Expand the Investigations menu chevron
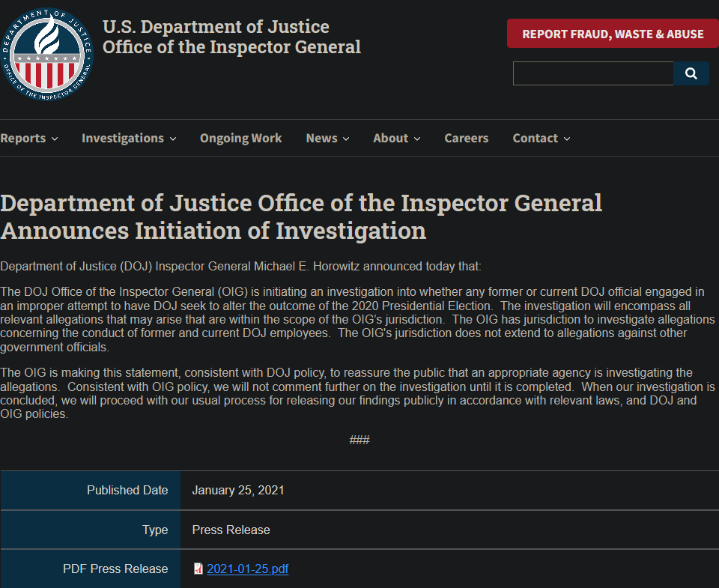The image size is (719, 588). point(173,139)
